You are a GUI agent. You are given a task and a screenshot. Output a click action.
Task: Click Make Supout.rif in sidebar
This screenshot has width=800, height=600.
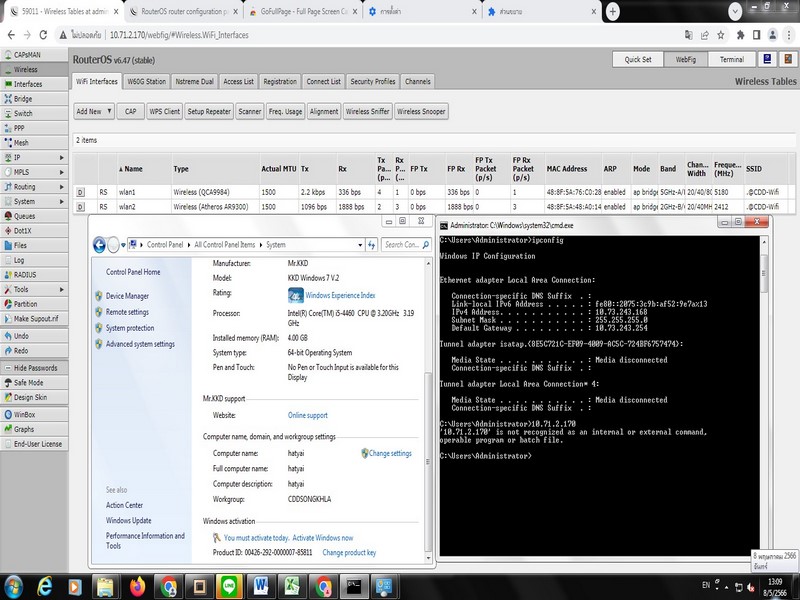[x=34, y=318]
